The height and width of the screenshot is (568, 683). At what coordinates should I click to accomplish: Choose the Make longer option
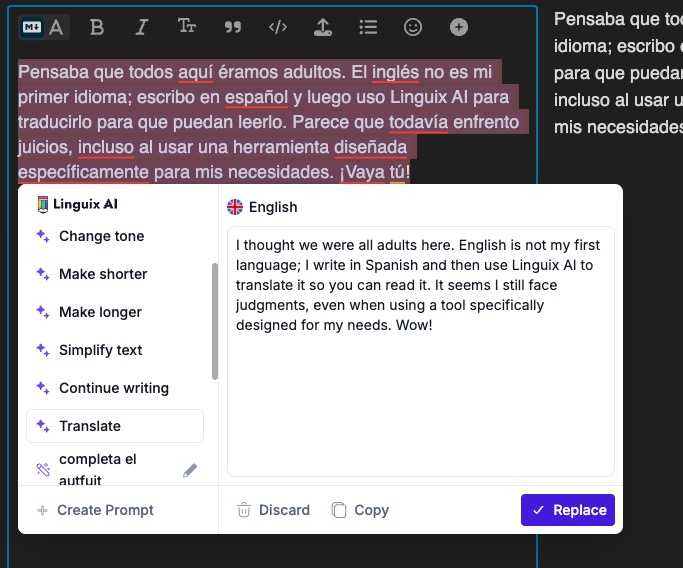(x=115, y=312)
